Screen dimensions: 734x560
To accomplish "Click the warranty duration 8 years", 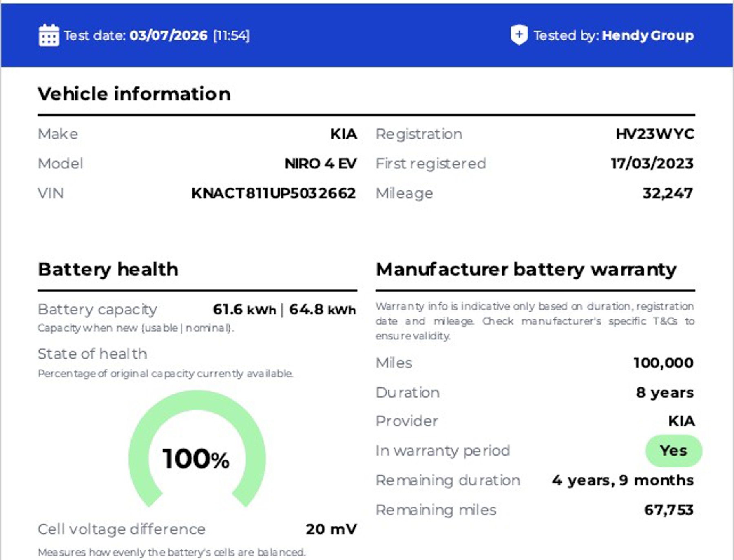I will (x=665, y=392).
